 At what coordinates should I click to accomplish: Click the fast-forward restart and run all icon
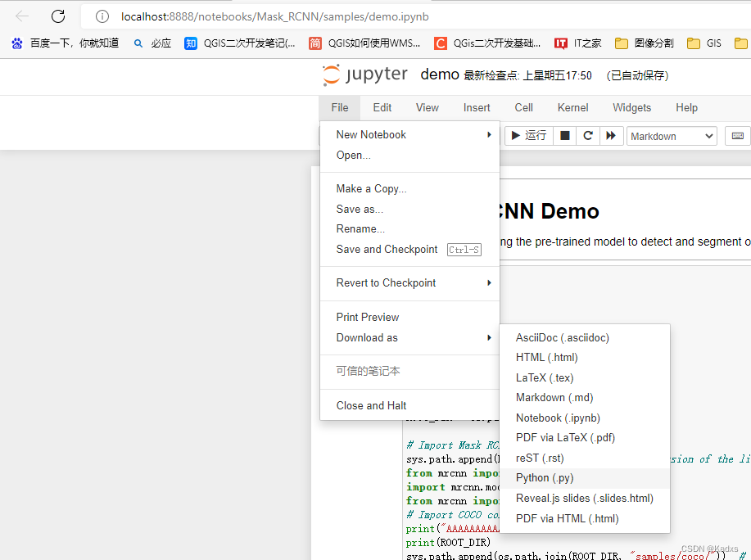611,136
